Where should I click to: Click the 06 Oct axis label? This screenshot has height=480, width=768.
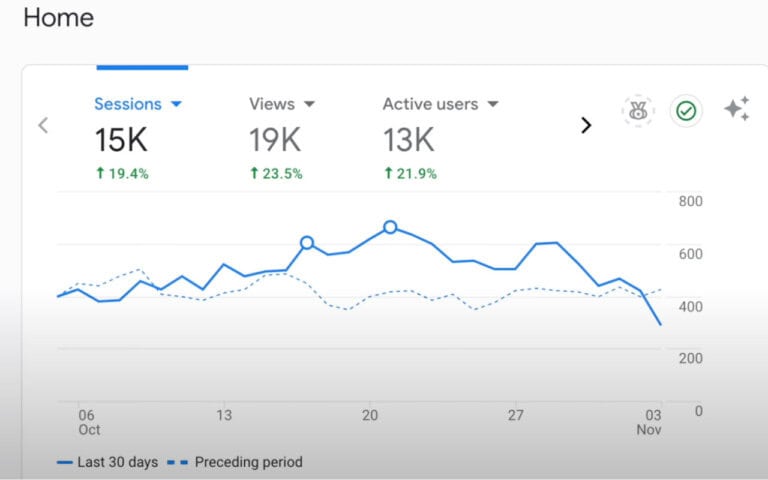click(x=89, y=422)
